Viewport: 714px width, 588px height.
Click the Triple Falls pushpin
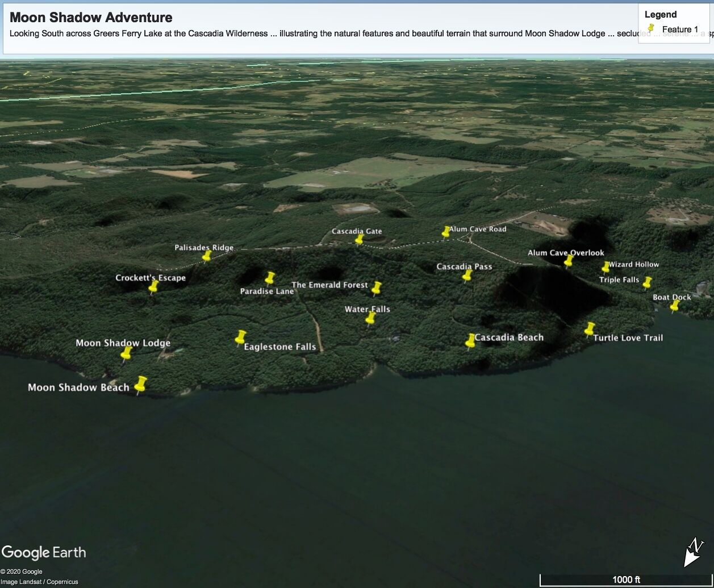tap(647, 282)
